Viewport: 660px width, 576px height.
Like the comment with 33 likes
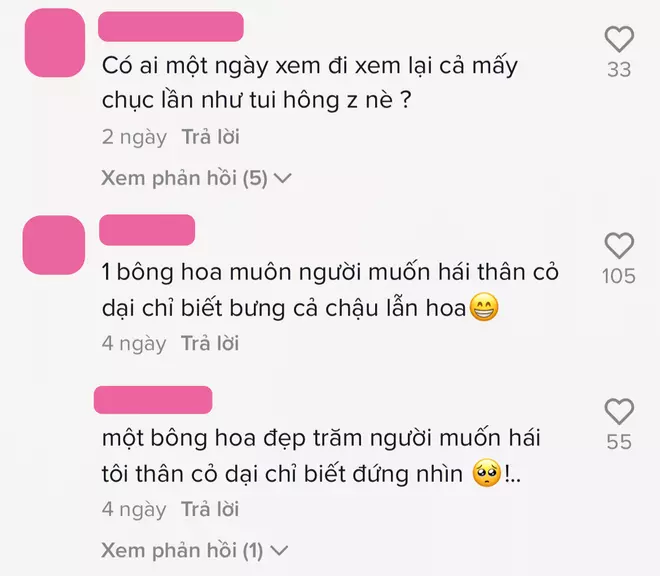tap(619, 39)
